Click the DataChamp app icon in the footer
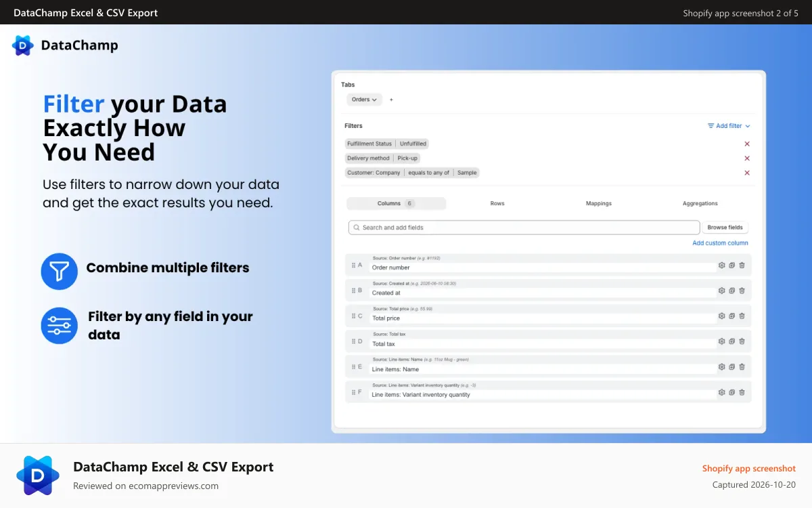Image resolution: width=812 pixels, height=508 pixels. tap(38, 475)
